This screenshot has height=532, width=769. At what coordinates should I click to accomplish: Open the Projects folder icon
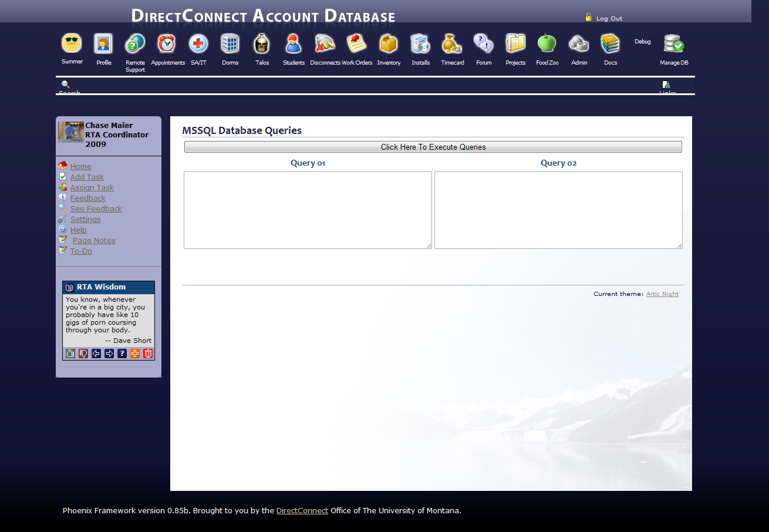click(515, 43)
